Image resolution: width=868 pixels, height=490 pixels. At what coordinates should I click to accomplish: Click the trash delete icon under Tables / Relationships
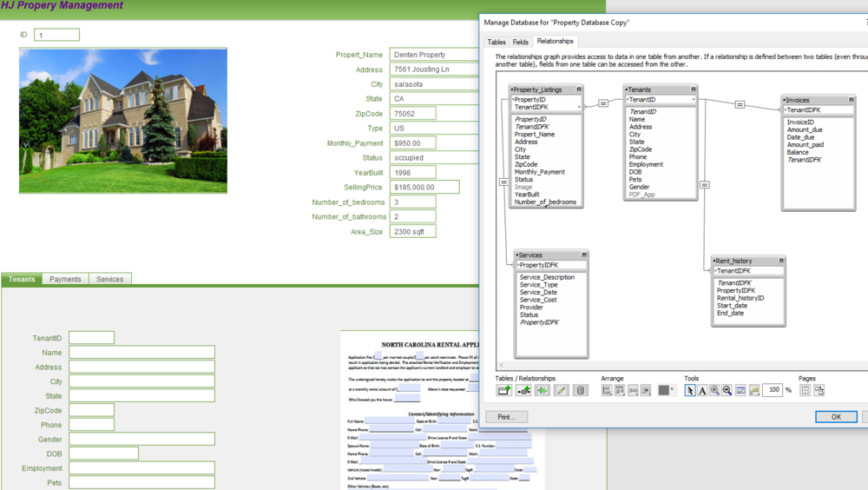tap(581, 391)
